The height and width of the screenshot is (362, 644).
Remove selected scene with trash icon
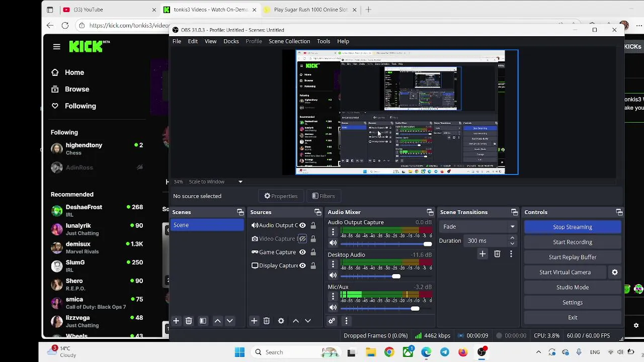(x=189, y=321)
